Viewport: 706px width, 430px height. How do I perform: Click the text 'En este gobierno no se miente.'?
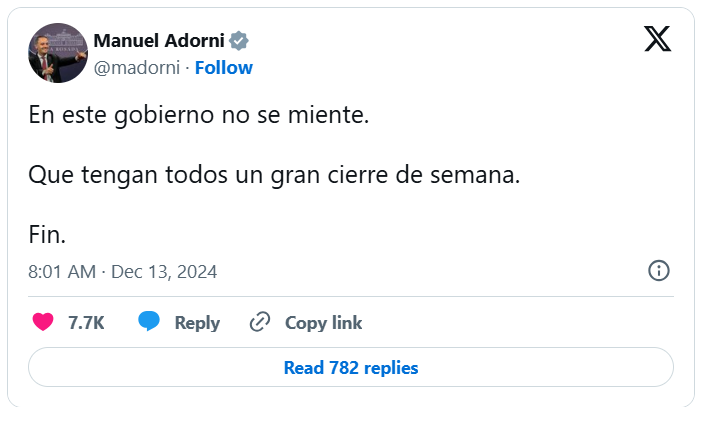198,115
